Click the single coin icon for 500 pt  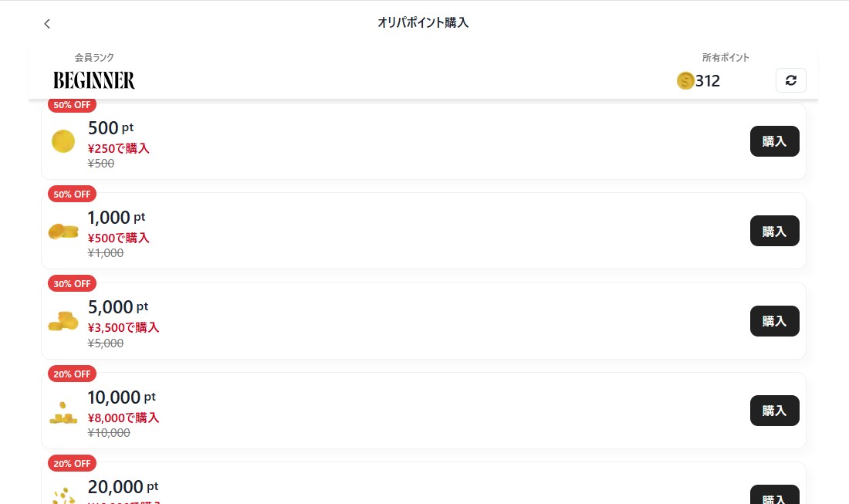coord(63,141)
